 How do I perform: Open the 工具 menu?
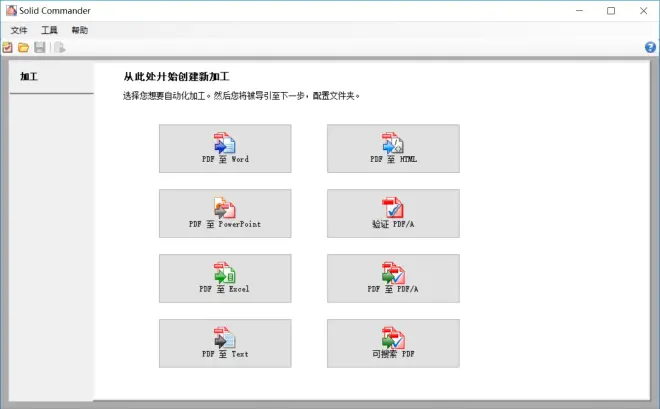point(49,30)
